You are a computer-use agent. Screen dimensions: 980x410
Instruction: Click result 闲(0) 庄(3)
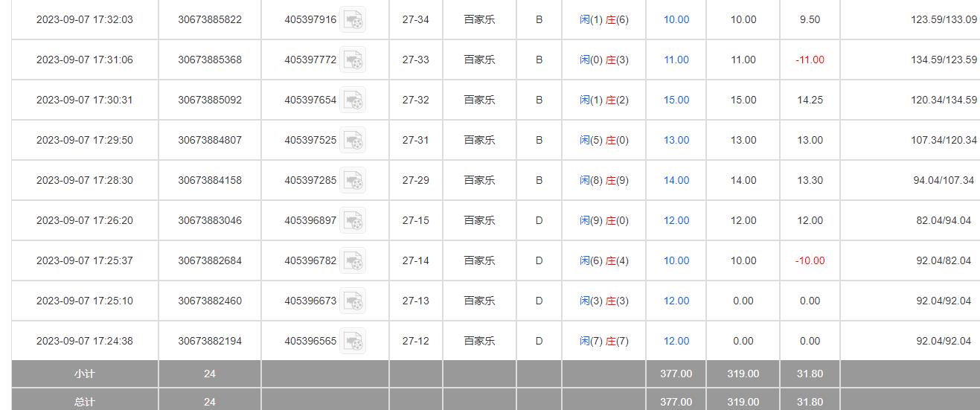point(604,60)
